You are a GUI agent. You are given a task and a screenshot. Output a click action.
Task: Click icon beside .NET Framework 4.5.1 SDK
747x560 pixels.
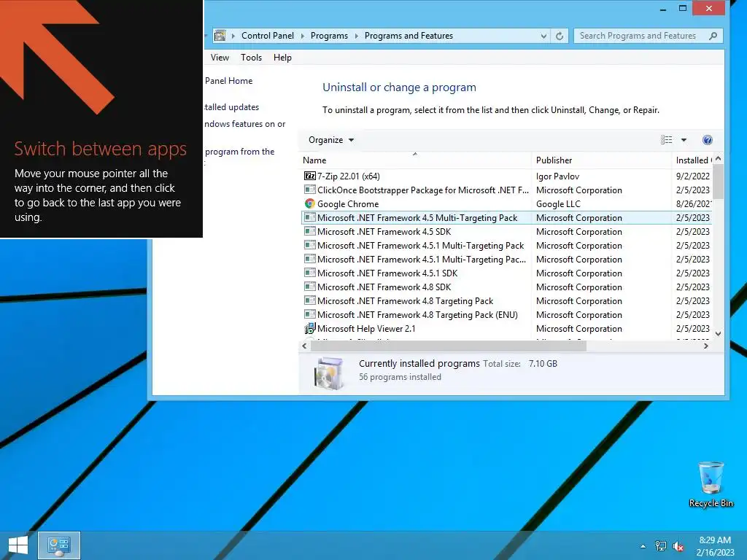309,273
